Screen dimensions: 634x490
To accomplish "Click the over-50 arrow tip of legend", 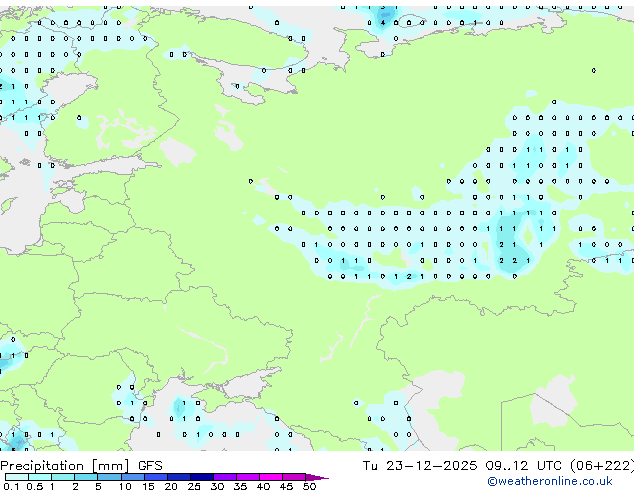I will click(317, 477).
